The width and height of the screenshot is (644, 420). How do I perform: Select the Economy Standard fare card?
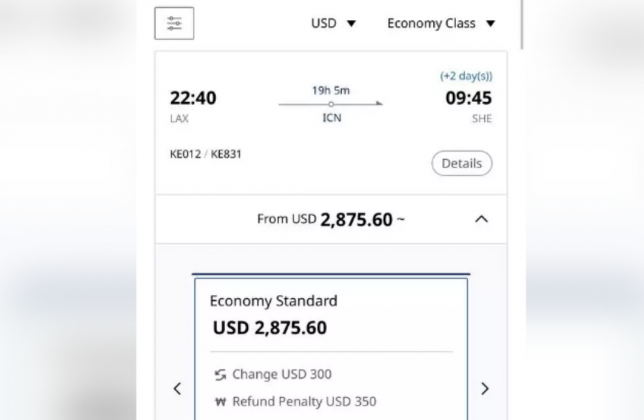coord(331,349)
